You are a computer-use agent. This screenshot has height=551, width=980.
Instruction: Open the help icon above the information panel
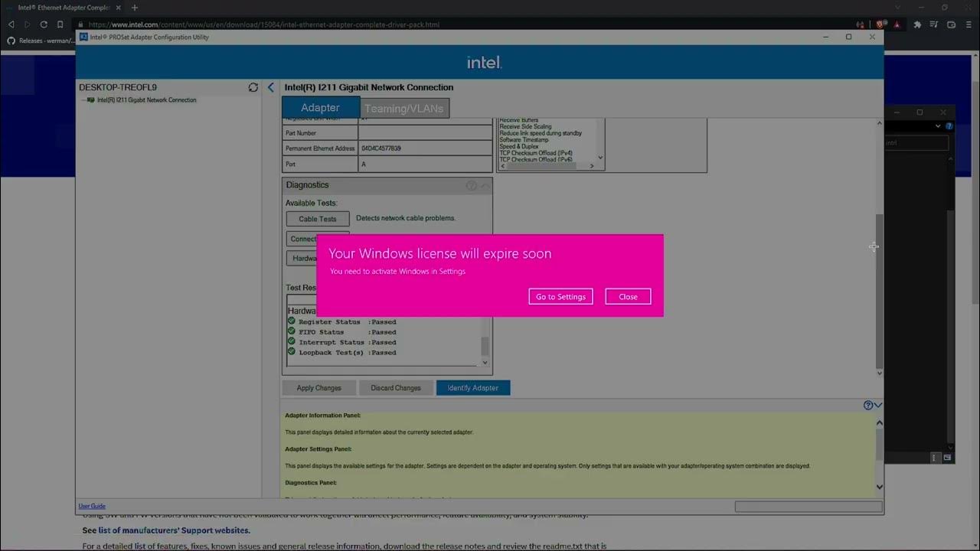868,406
